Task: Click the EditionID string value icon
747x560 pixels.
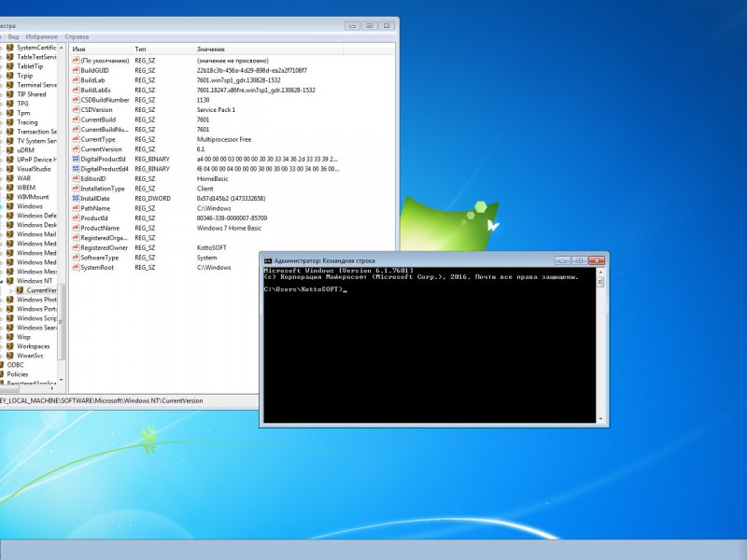Action: coord(76,178)
